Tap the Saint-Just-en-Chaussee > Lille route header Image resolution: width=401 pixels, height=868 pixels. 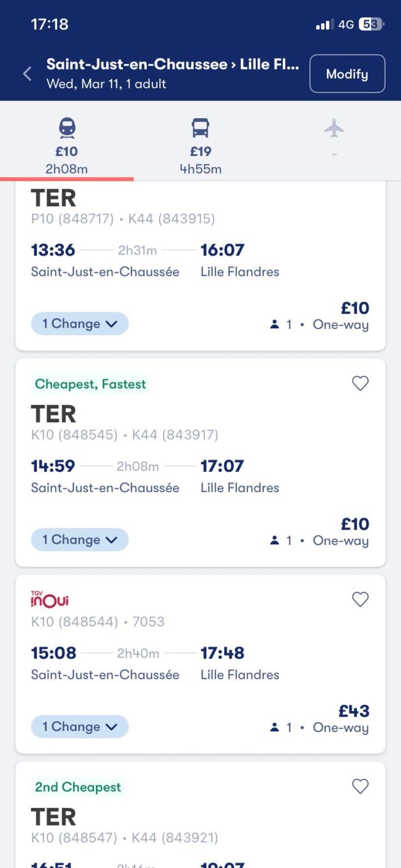coord(169,64)
